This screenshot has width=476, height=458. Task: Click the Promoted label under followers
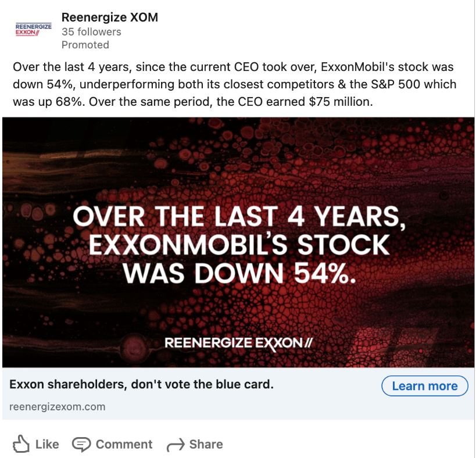85,45
